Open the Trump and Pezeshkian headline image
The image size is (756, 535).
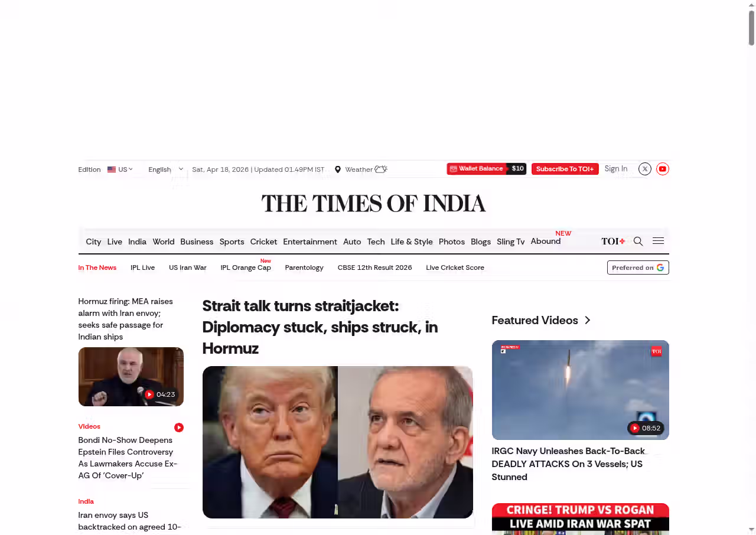(338, 442)
